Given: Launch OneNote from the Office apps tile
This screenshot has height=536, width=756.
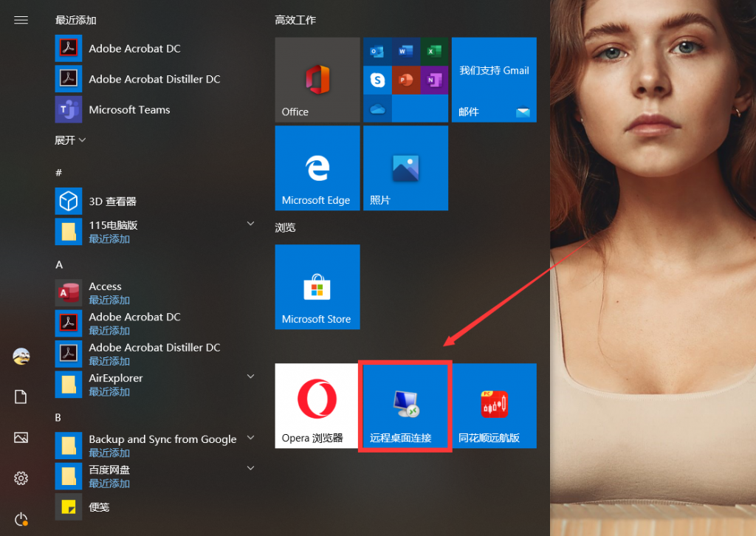Looking at the screenshot, I should point(434,80).
